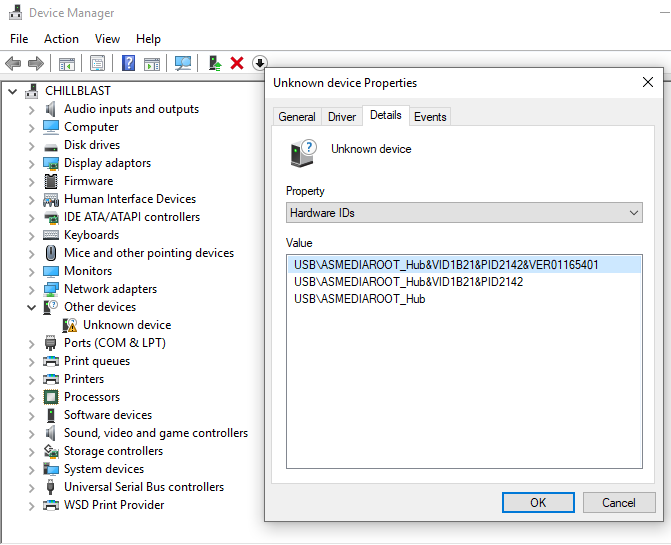671x545 pixels.
Task: Open the View menu
Action: (x=107, y=39)
